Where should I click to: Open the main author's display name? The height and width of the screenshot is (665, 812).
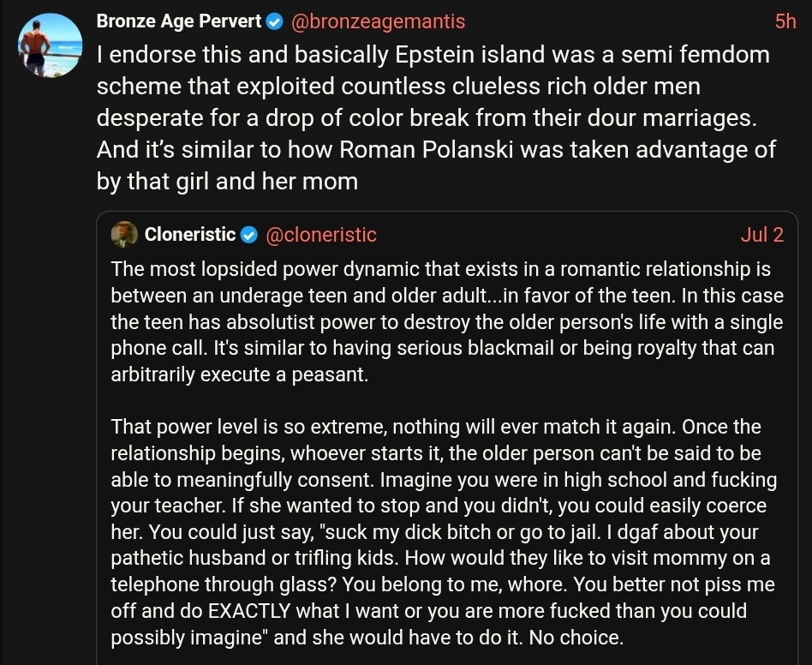click(x=179, y=21)
